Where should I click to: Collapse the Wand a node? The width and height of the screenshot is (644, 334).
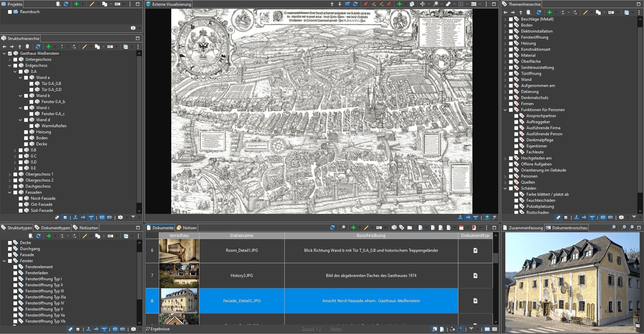(x=20, y=78)
